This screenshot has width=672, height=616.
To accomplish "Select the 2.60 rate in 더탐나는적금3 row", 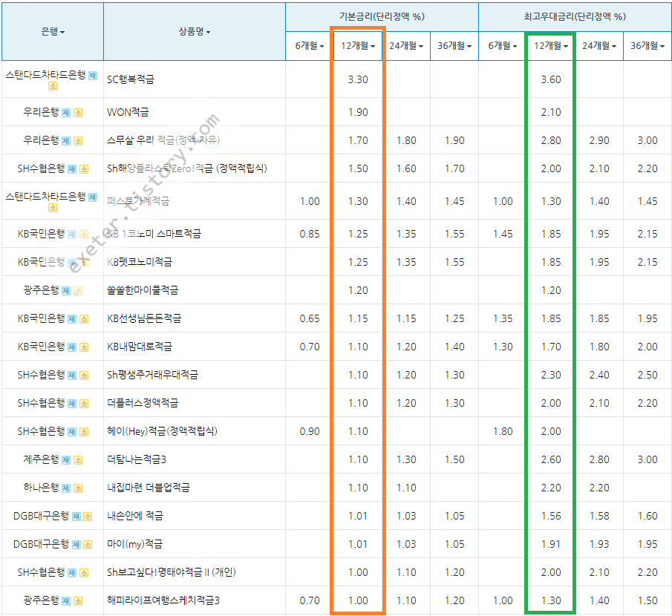I will (551, 459).
